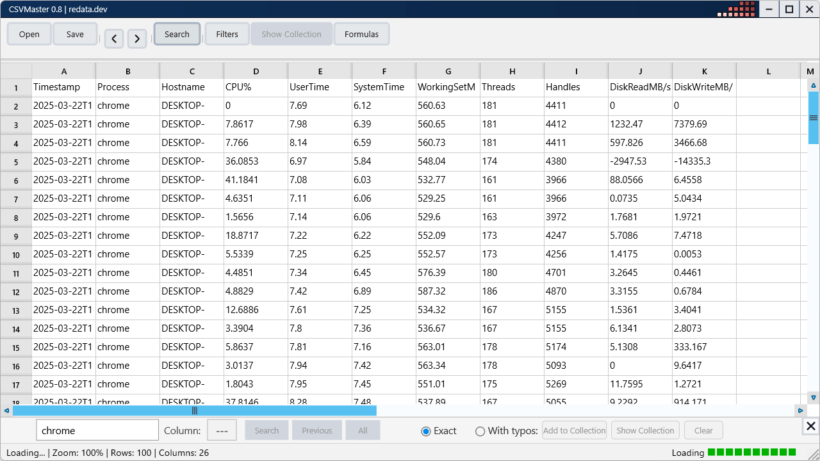The height and width of the screenshot is (461, 820).
Task: Click the horizontal scrollbar right arrow
Action: point(799,410)
